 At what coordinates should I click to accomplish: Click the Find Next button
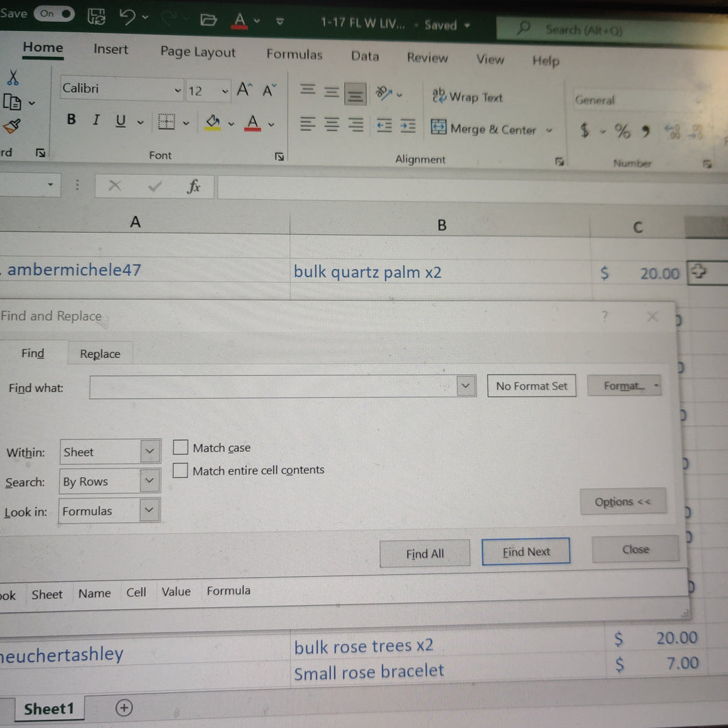click(x=525, y=551)
